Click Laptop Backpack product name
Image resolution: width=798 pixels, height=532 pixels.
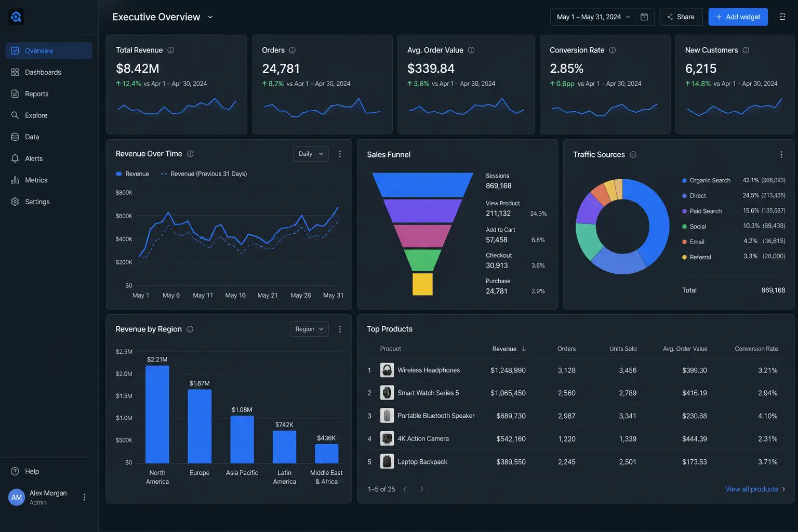[422, 462]
